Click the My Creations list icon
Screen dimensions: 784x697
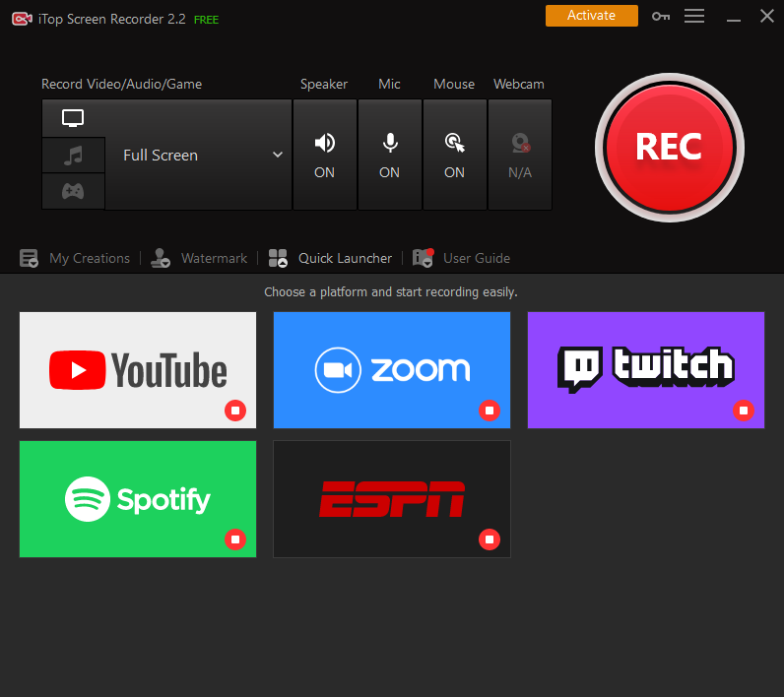pyautogui.click(x=29, y=258)
